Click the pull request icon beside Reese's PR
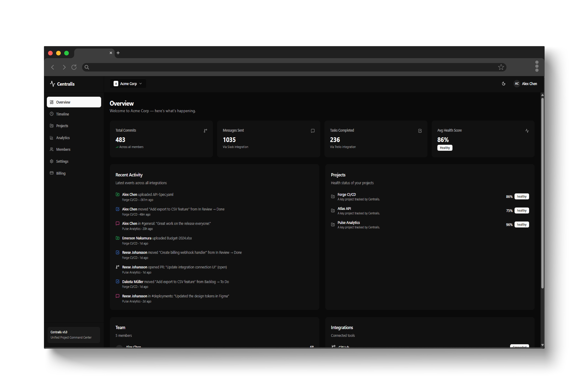This screenshot has height=388, width=588. tap(118, 267)
